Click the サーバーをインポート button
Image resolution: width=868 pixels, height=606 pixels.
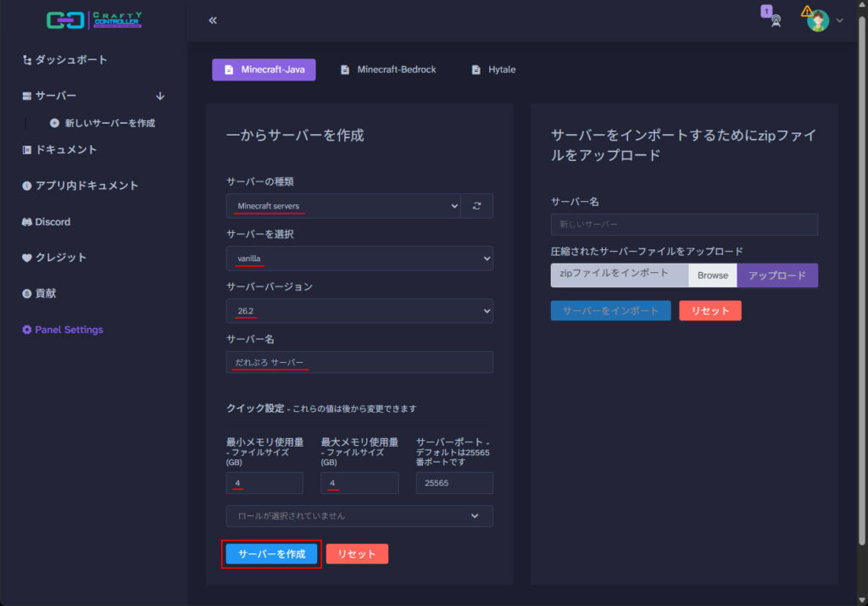[610, 310]
